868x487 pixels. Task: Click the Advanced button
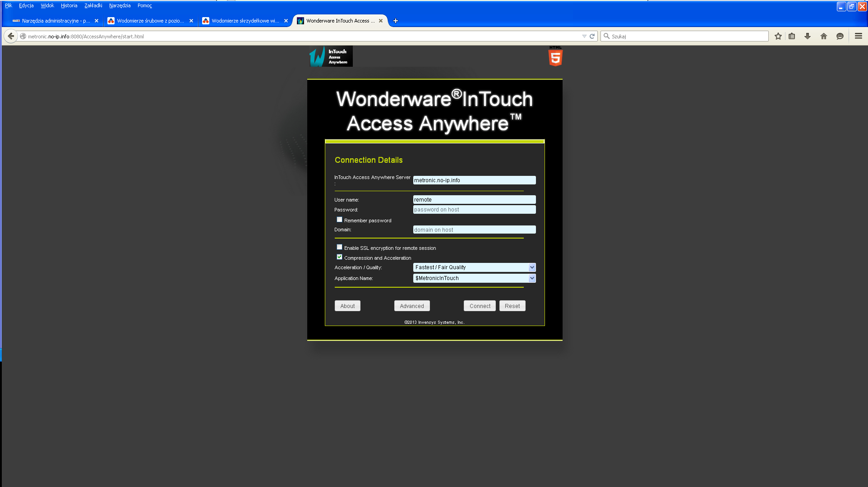[411, 306]
